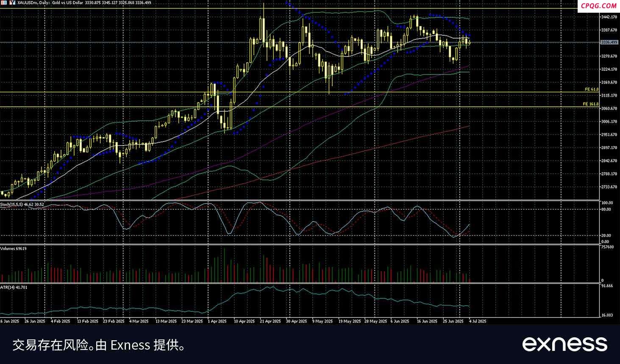Click the 10 Apr 2025 date label

(244, 321)
